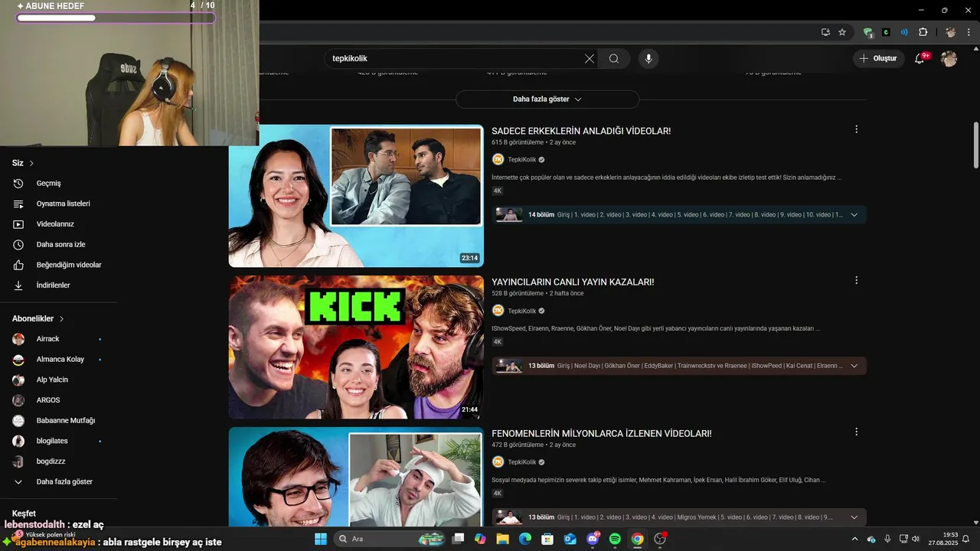Start voice search with microphone icon
The height and width of the screenshot is (551, 980).
648,59
